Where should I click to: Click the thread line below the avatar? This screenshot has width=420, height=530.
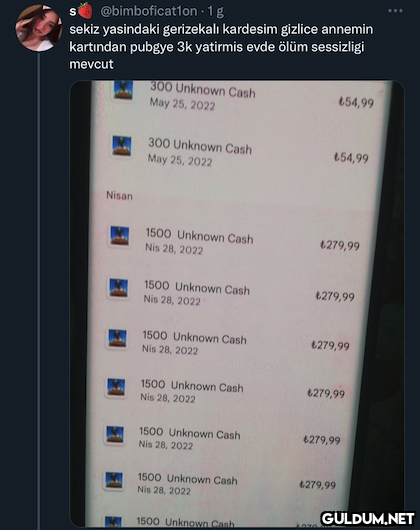click(x=39, y=291)
